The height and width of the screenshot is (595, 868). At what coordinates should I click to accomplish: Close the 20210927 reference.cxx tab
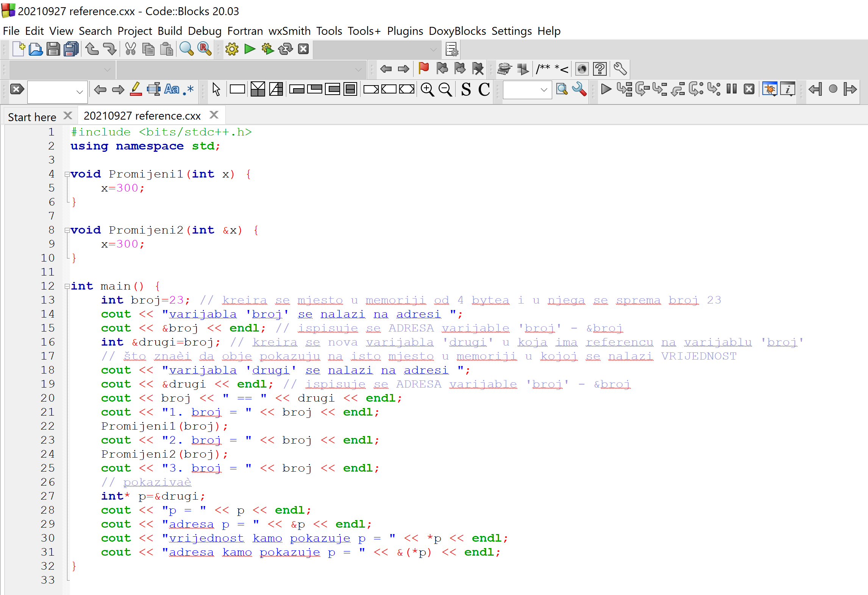(214, 115)
